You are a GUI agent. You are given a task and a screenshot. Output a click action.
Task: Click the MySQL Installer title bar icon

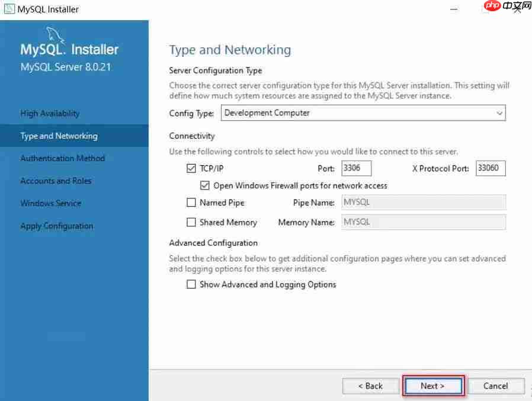9,9
